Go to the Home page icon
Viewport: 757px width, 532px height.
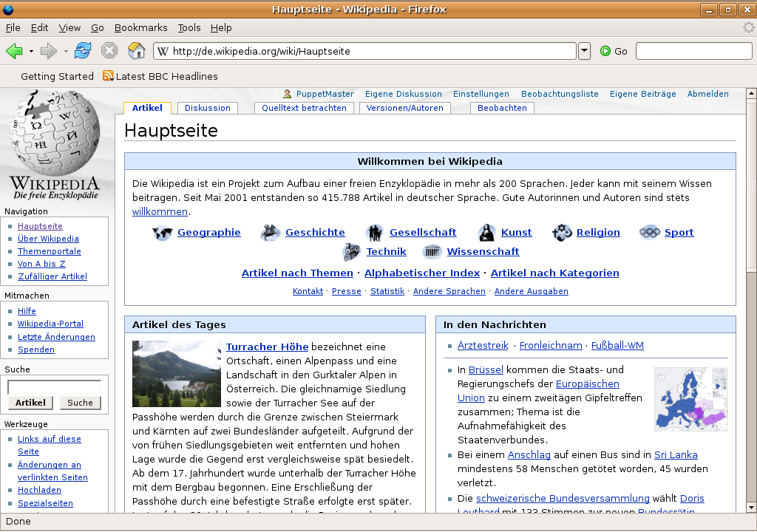(136, 50)
